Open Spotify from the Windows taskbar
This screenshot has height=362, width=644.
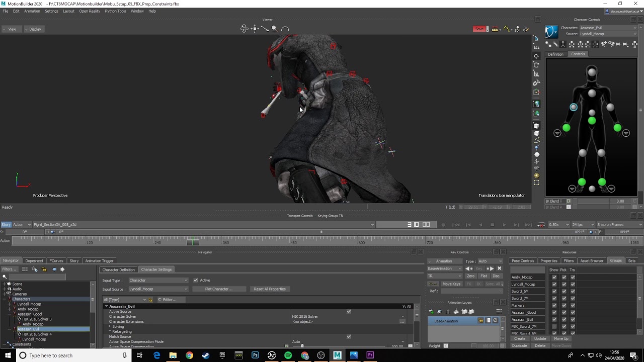[x=288, y=355]
